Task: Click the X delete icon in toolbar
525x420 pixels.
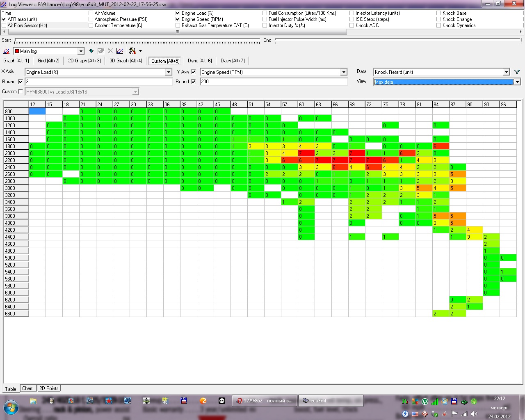Action: pyautogui.click(x=110, y=51)
